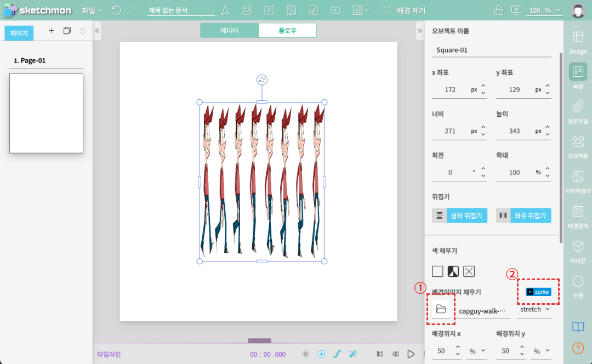This screenshot has width=592, height=364.
Task: Collapse the left page panel
Action: pyautogui.click(x=97, y=31)
